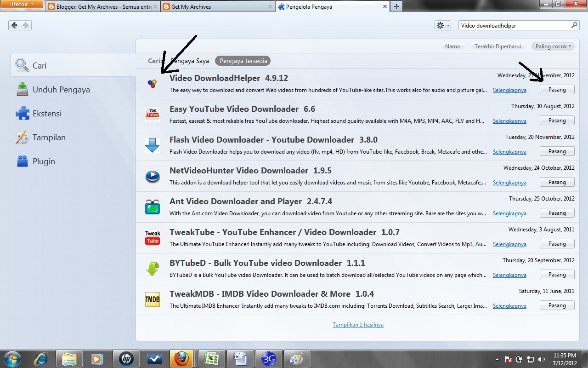Click the NetVideoHunter round play icon

[153, 176]
